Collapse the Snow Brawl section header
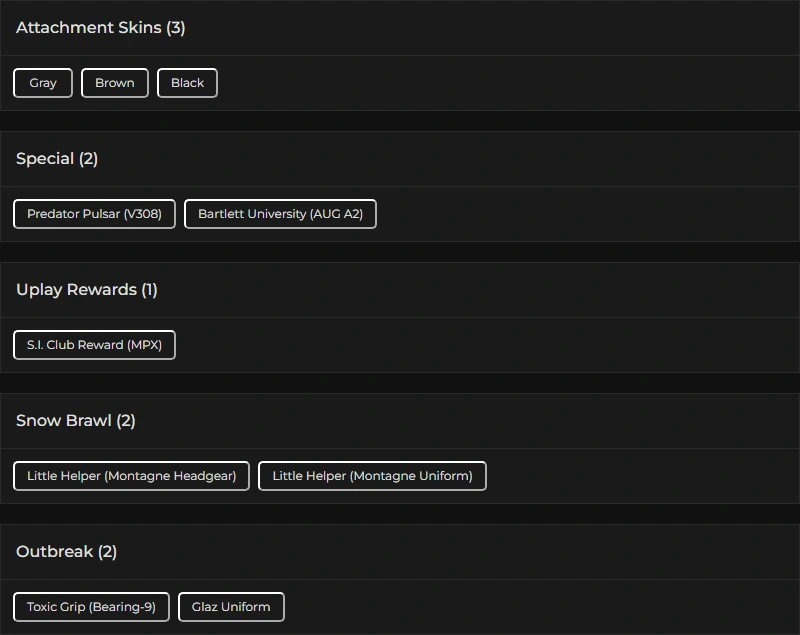This screenshot has width=800, height=635. [x=64, y=421]
